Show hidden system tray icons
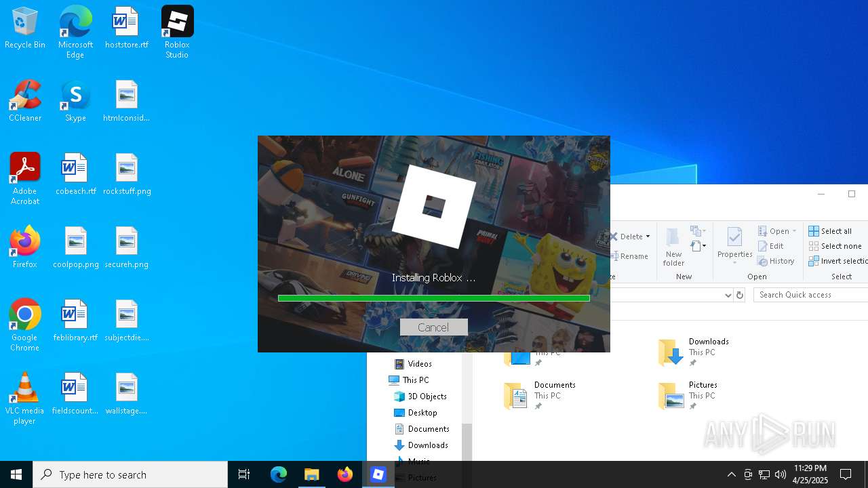Viewport: 868px width, 488px height. [731, 474]
